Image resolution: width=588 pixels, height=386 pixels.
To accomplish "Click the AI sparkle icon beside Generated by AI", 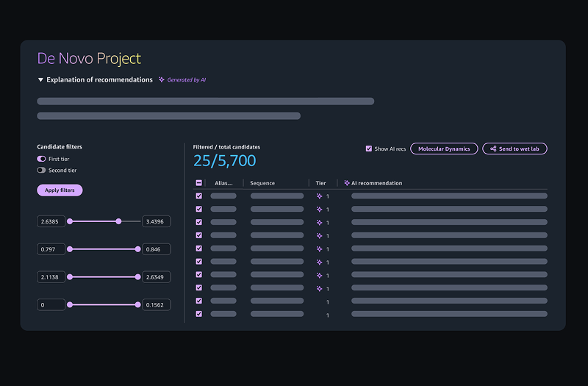I will tap(162, 79).
